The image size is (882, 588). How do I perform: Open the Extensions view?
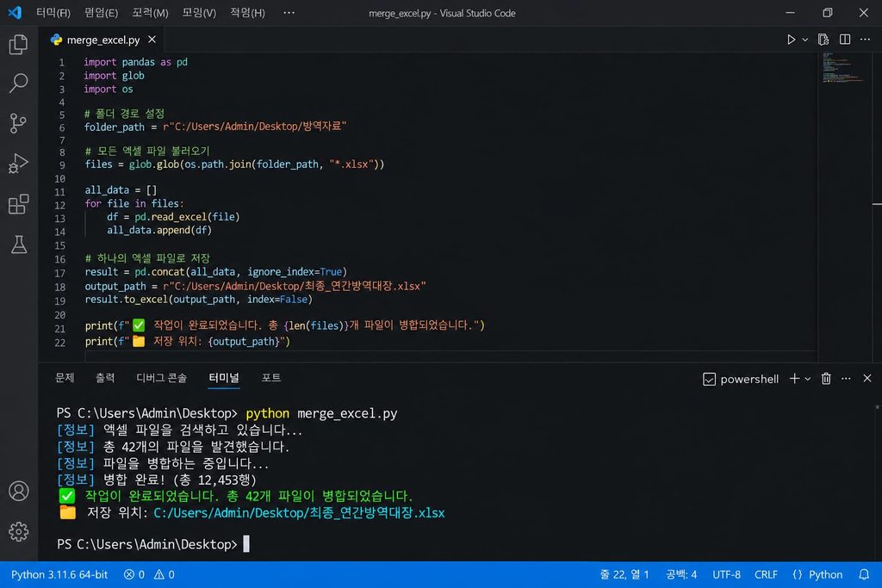19,204
